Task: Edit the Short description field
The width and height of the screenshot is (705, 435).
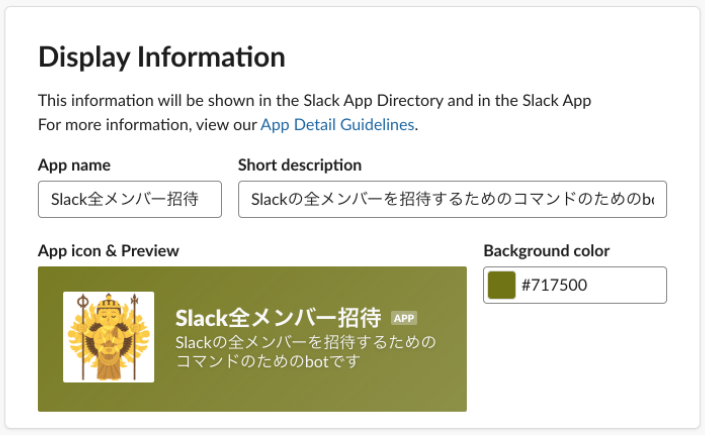Action: [452, 199]
